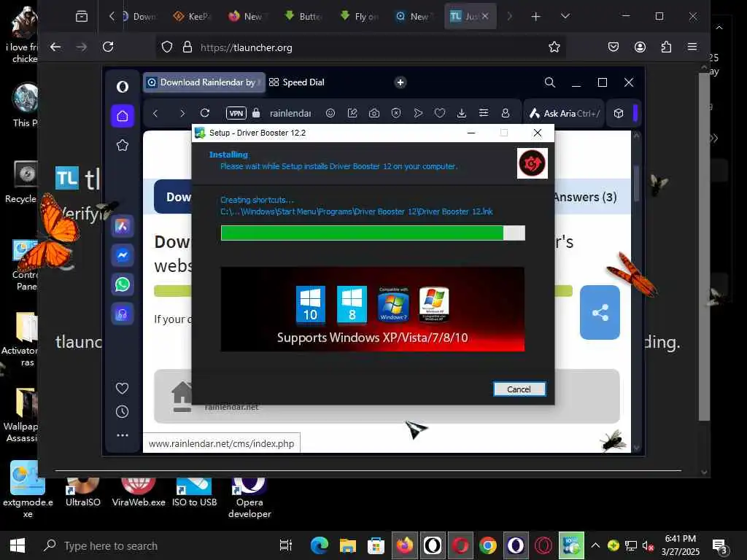Switch to Speed Dial tab in Opera
This screenshot has height=560, width=747.
click(x=297, y=82)
